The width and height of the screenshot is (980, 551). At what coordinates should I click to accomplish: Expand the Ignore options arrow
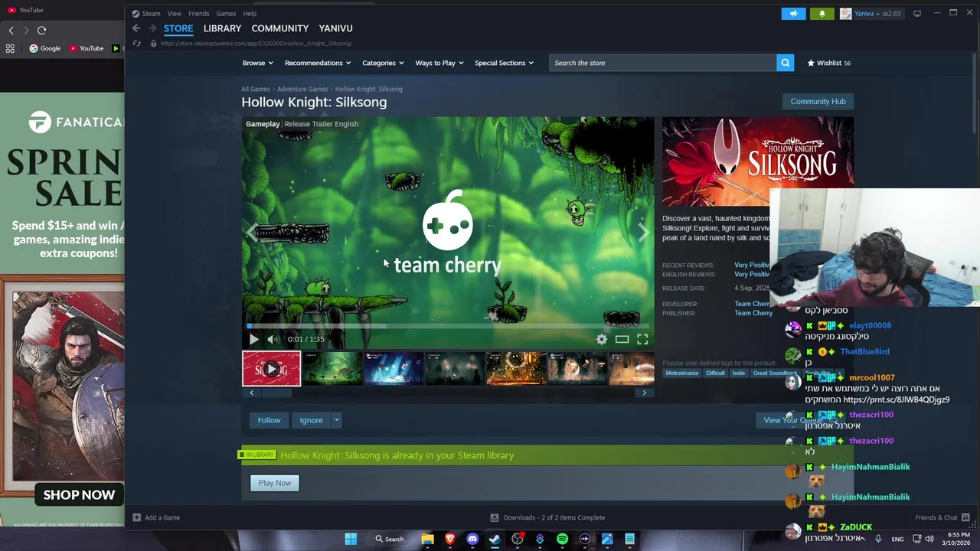coord(336,420)
